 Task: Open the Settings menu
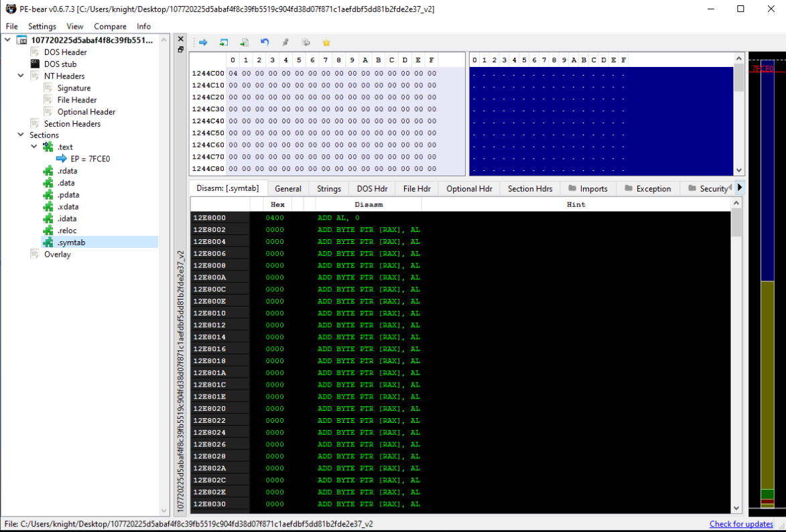click(x=42, y=27)
